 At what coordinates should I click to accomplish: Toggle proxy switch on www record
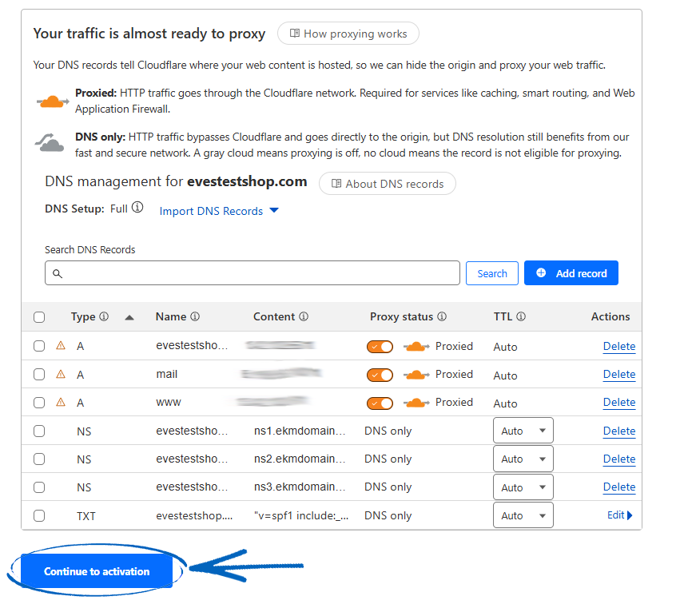380,403
